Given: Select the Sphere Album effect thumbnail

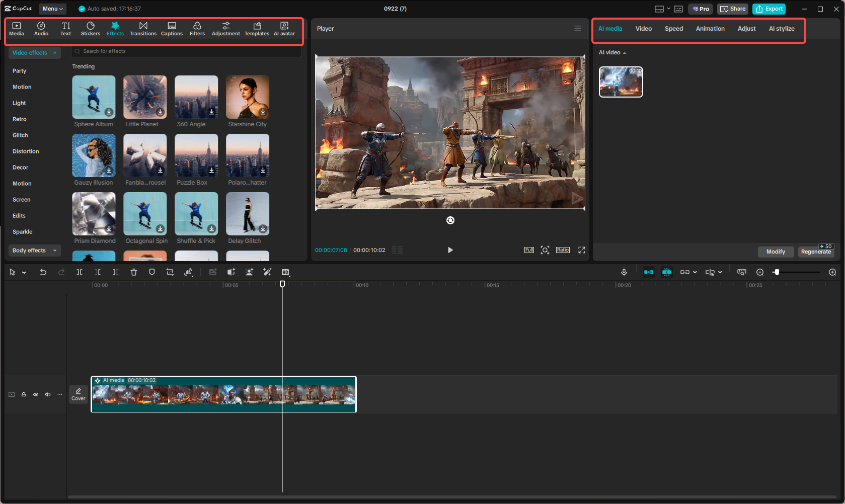Looking at the screenshot, I should coord(94,97).
